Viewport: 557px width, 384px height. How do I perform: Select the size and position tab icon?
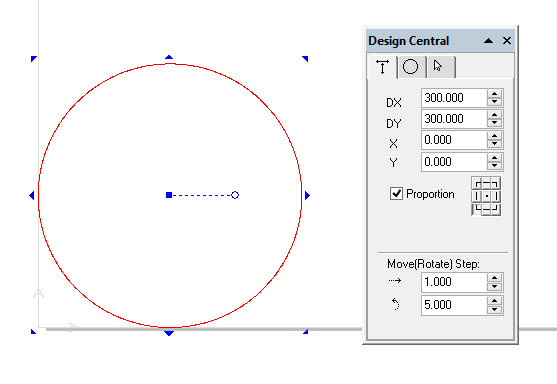383,67
